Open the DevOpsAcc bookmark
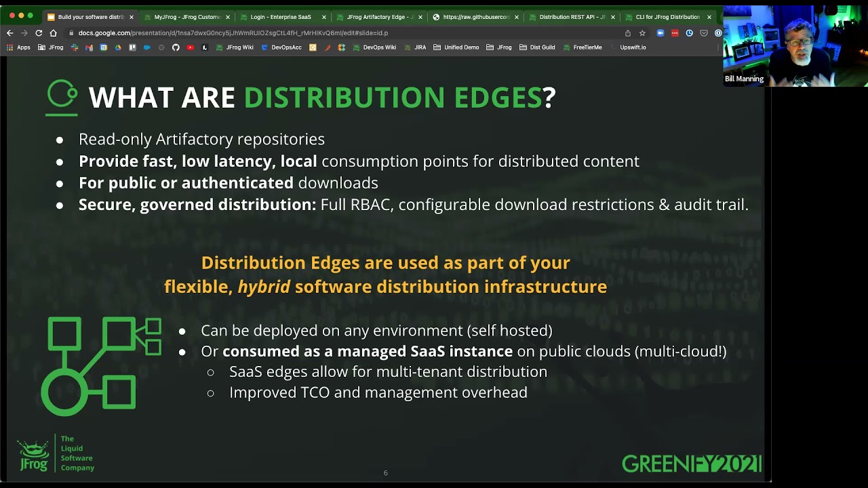Screen dimensions: 868x488 tap(281, 47)
